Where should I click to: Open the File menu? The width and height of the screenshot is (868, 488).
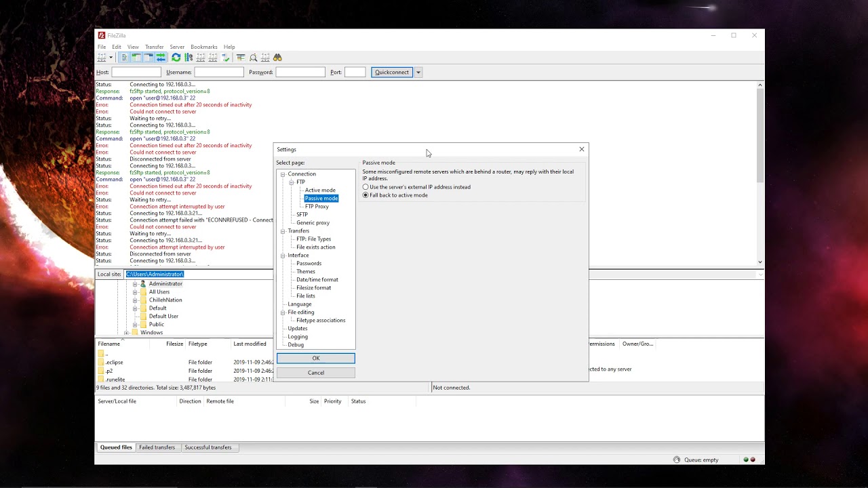(102, 47)
